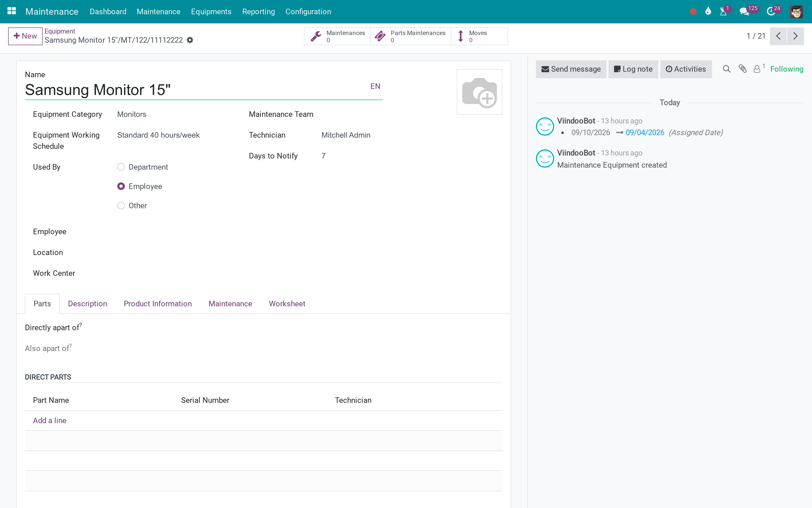Open the empty Maintenance Team dropdown

coord(352,114)
